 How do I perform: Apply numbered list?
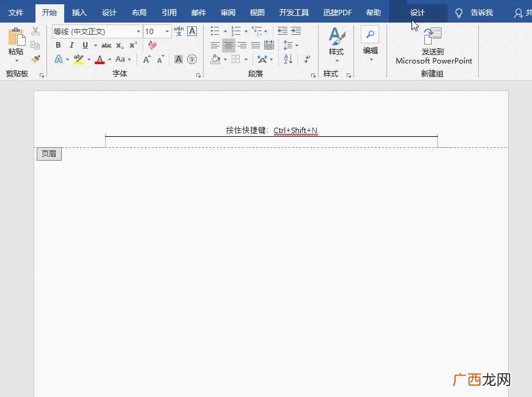[236, 31]
